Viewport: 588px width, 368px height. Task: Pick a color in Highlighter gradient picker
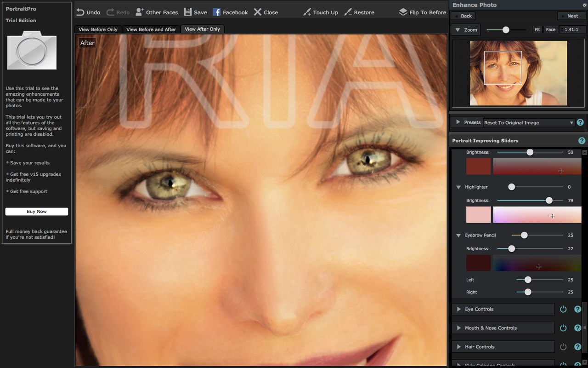pyautogui.click(x=537, y=215)
